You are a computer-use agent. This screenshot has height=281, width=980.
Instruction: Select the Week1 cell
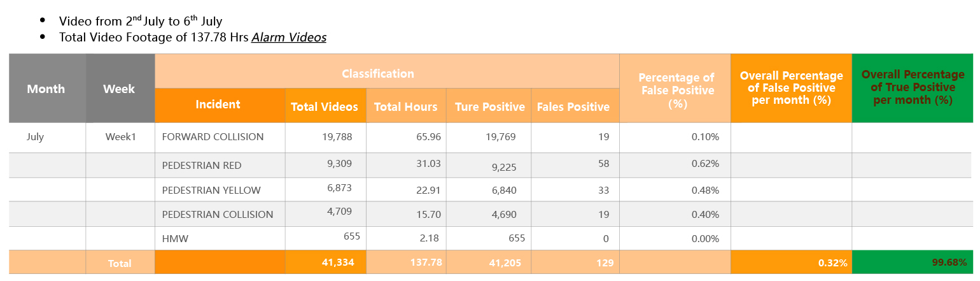pos(121,137)
